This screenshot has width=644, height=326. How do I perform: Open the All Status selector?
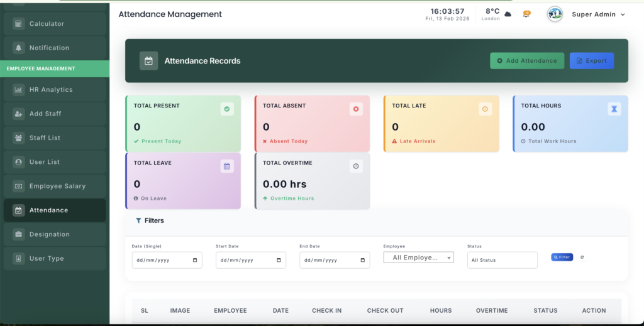[x=502, y=260]
